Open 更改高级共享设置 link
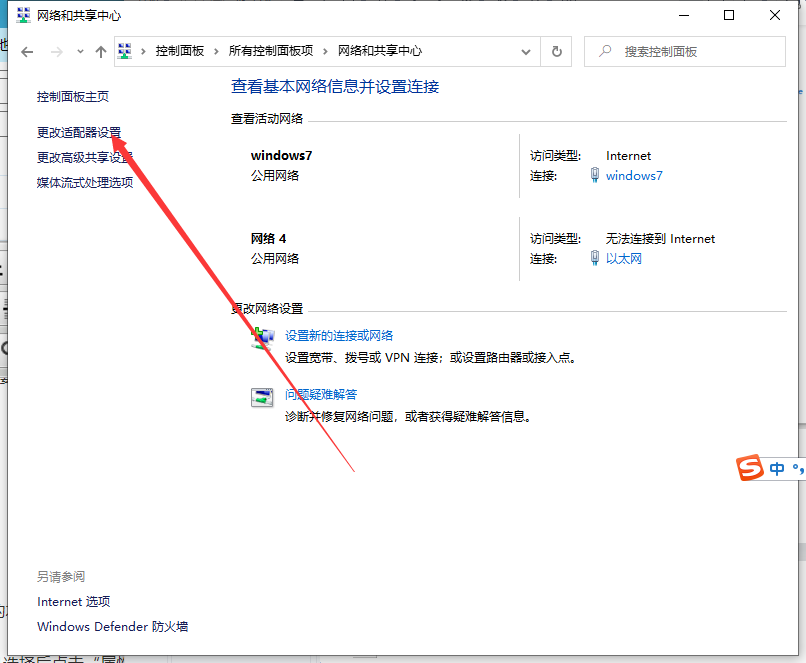 point(85,157)
